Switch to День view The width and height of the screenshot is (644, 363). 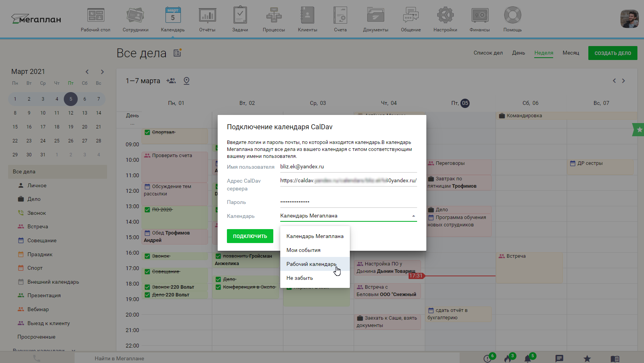518,53
